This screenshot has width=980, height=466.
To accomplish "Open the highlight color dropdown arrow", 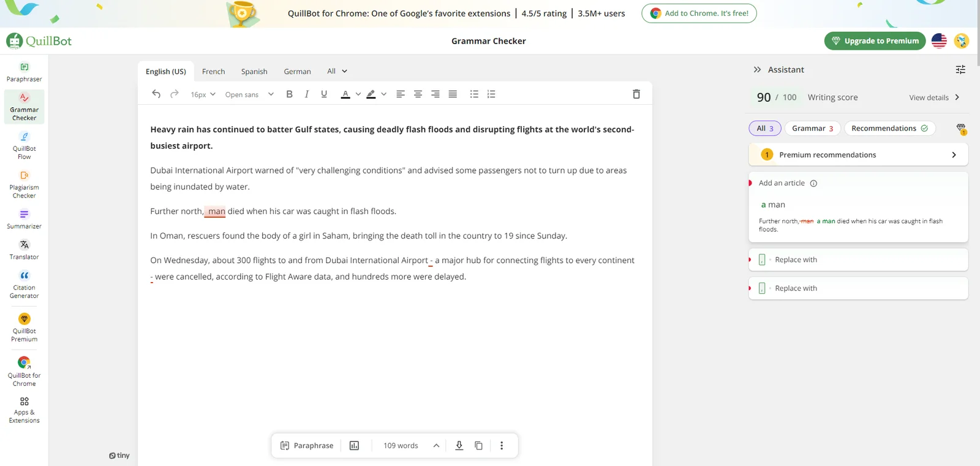I will [x=384, y=94].
